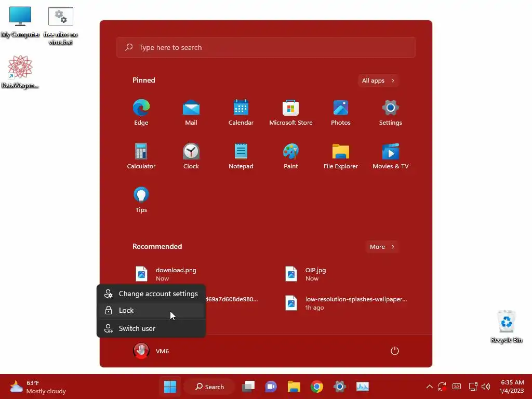Open File Explorer from the taskbar
This screenshot has height=399, width=532.
click(x=294, y=387)
